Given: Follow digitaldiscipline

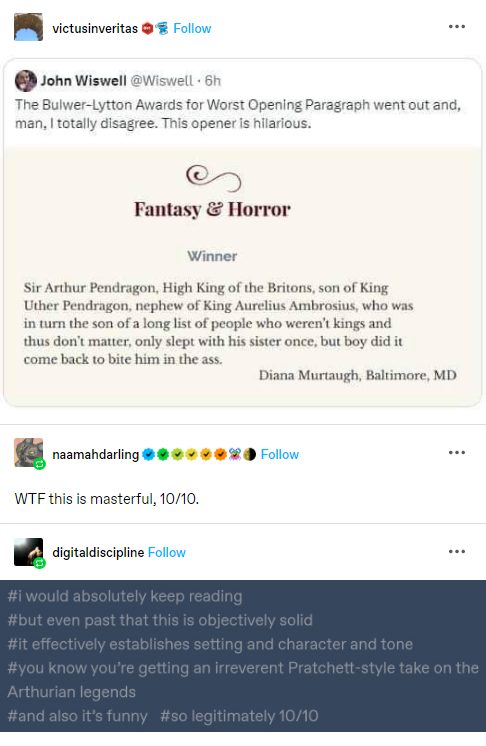Looking at the screenshot, I should coord(166,552).
